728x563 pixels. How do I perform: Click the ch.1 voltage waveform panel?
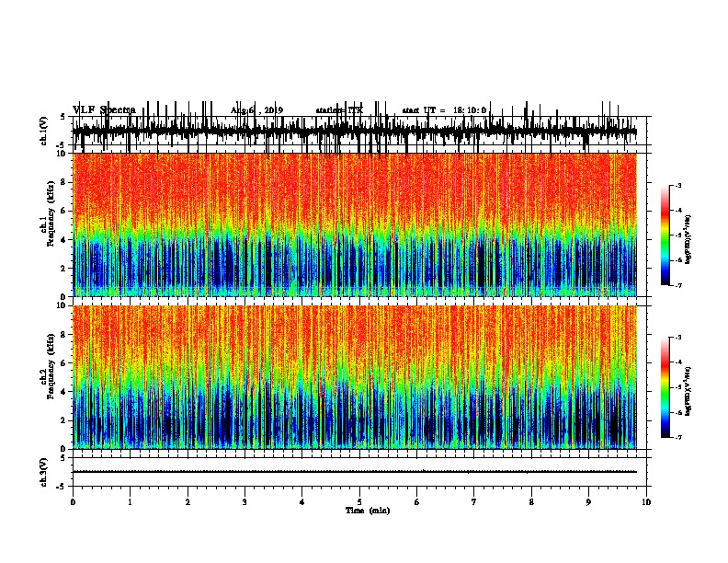pos(359,131)
